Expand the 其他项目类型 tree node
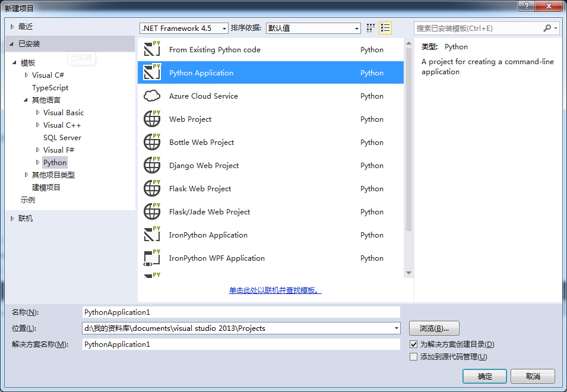The height and width of the screenshot is (392, 567). (x=26, y=175)
